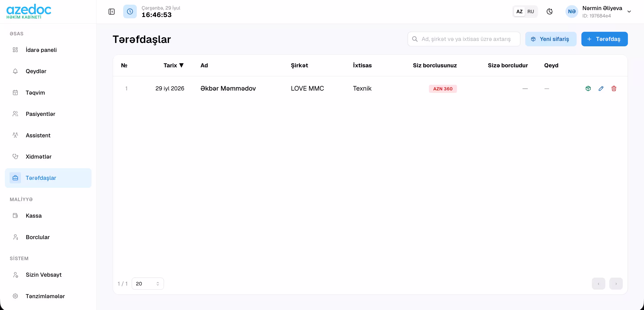Click the azedoc logo
The image size is (644, 310).
(29, 11)
